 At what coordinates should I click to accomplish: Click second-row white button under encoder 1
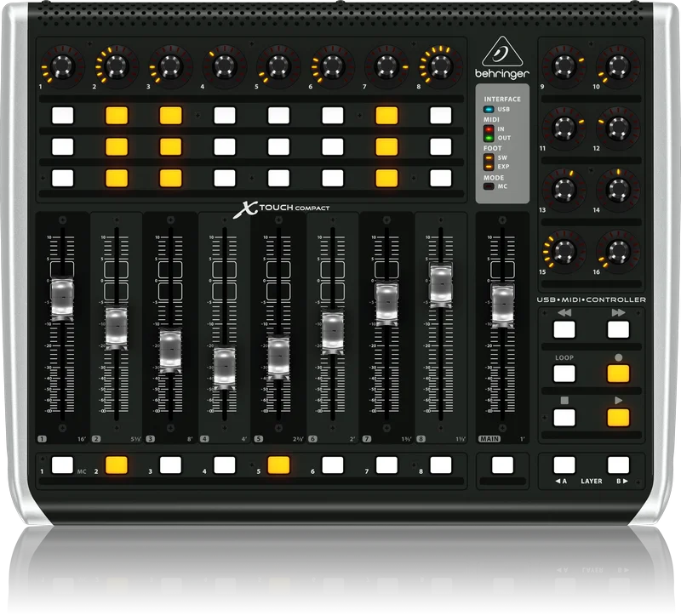[x=62, y=146]
